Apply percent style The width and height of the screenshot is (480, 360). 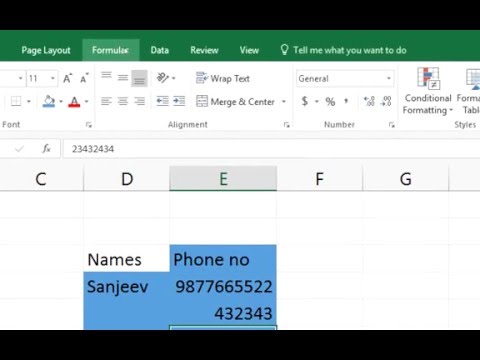(330, 101)
